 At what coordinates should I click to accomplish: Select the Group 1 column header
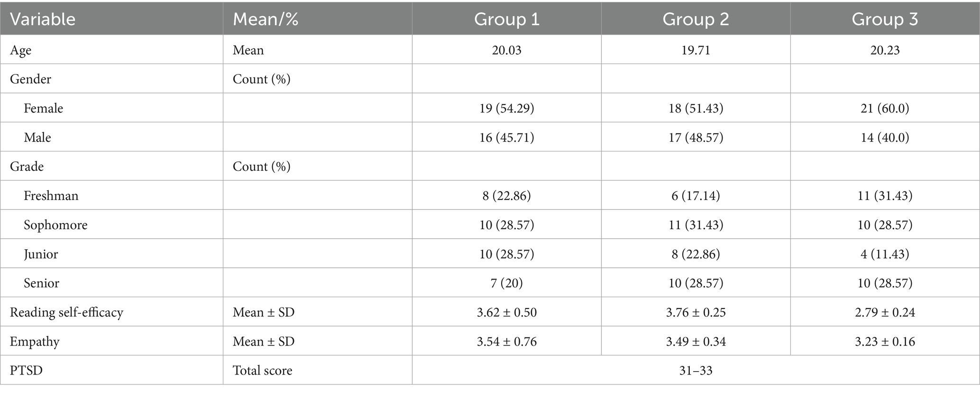[506, 19]
